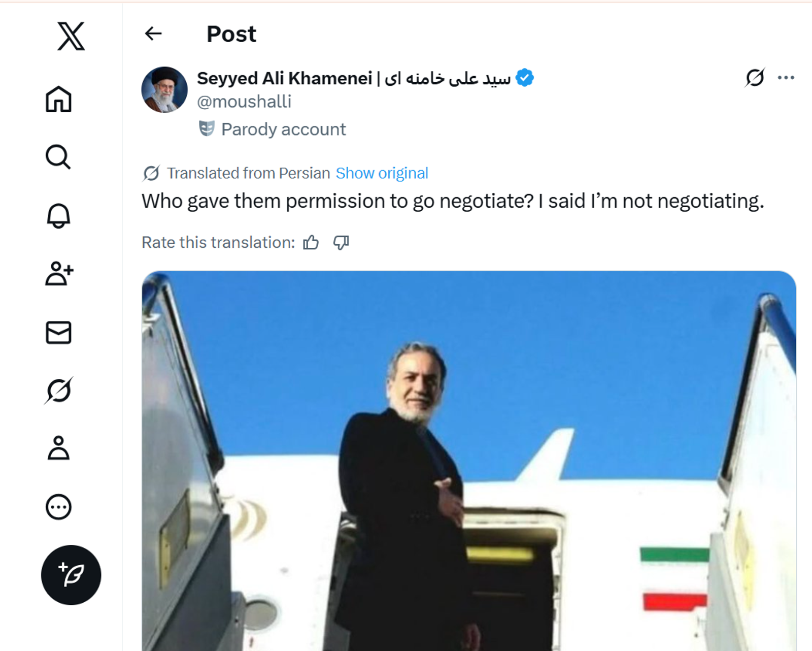812x651 pixels.
Task: Open the Search/Explore page
Action: coord(58,157)
